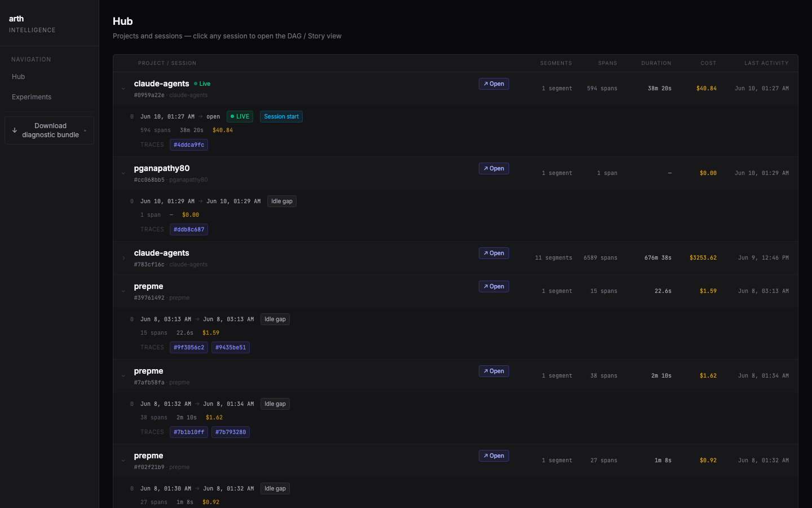Open the claude-agents #0959a22e session
The image size is (812, 508).
[494, 84]
